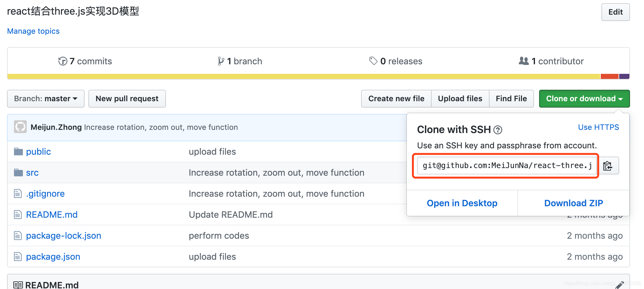This screenshot has height=289, width=644.
Task: Click .gitignore's commit message about rotation
Action: pos(277,194)
